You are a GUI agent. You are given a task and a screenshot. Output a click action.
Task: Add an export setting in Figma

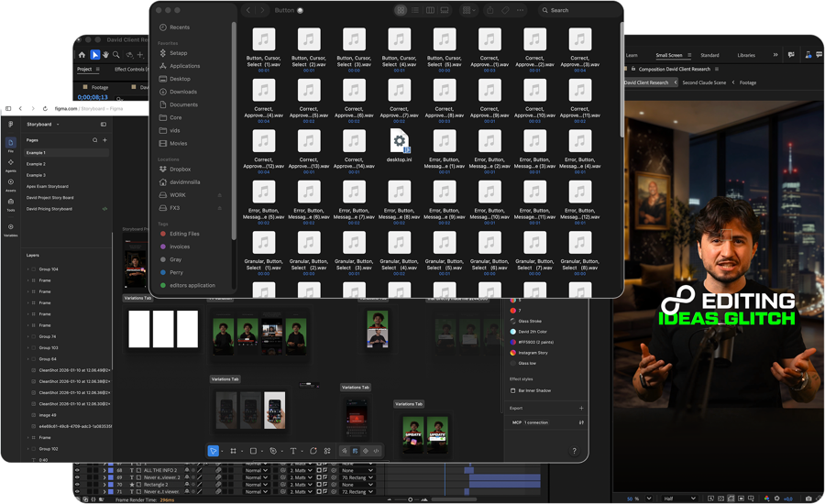point(581,409)
